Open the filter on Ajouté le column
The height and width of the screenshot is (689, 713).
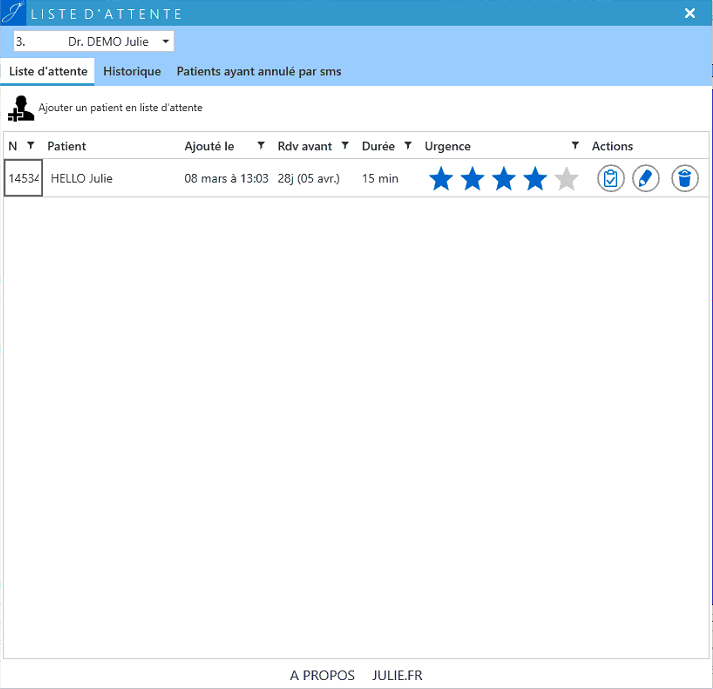point(261,146)
